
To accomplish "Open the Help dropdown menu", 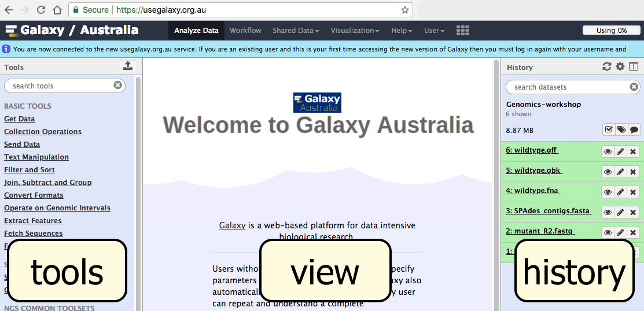I will click(x=402, y=31).
